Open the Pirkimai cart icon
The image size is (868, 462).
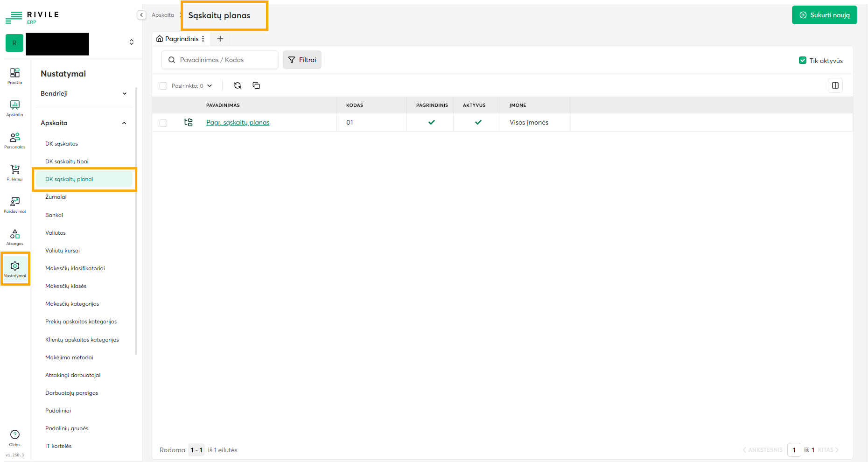coord(15,173)
